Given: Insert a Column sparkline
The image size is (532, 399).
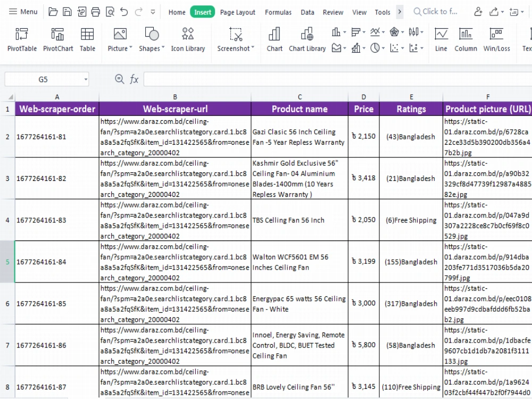Looking at the screenshot, I should (x=465, y=40).
